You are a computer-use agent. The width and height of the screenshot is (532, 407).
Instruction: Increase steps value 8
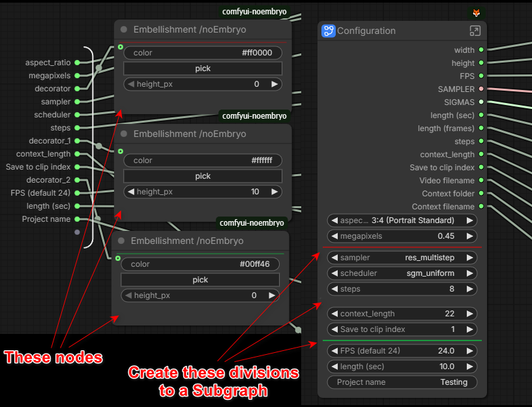tap(469, 289)
